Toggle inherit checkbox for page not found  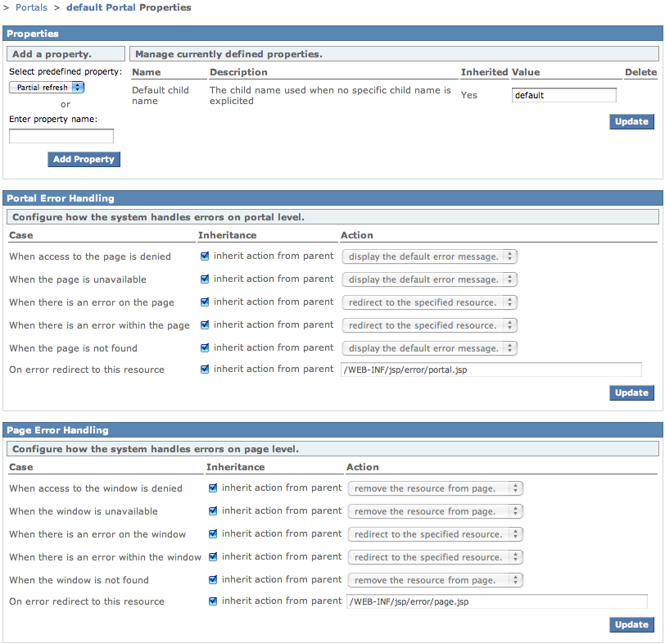pos(205,348)
